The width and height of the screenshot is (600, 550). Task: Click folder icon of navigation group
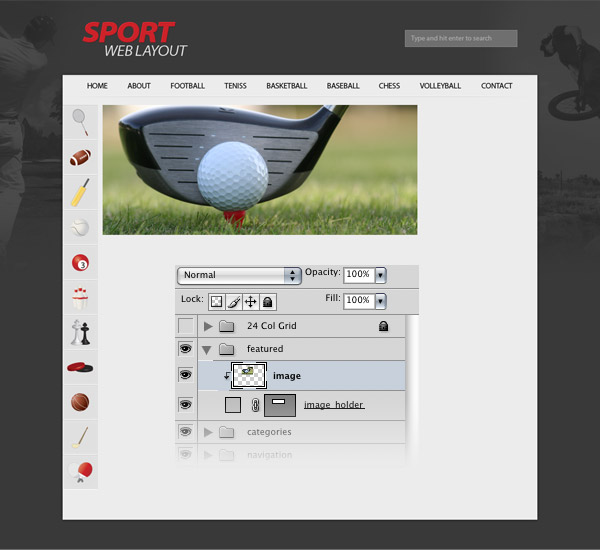(x=227, y=455)
